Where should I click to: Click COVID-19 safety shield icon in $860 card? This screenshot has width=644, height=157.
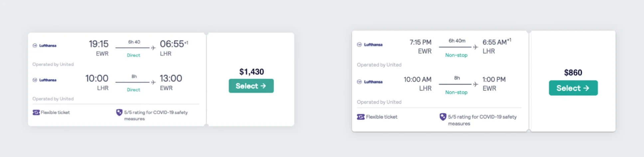pyautogui.click(x=443, y=117)
